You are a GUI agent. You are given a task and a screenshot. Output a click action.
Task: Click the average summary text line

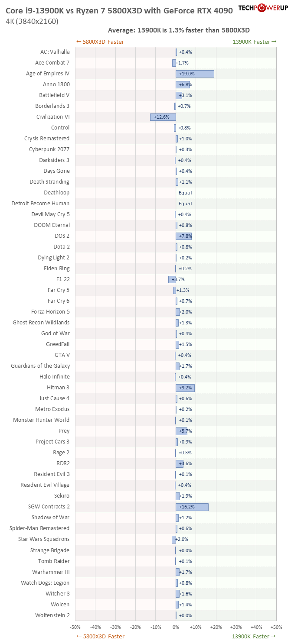178,30
